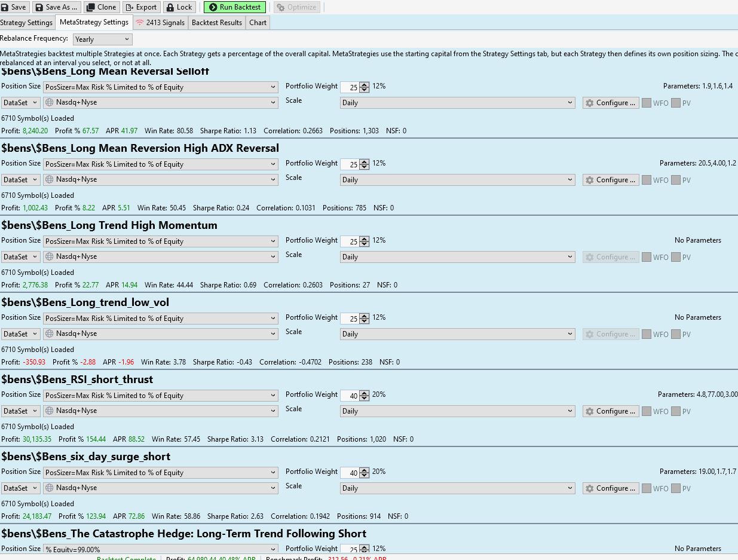This screenshot has height=560, width=738.
Task: Open the 2413 Signals tab
Action: [160, 23]
